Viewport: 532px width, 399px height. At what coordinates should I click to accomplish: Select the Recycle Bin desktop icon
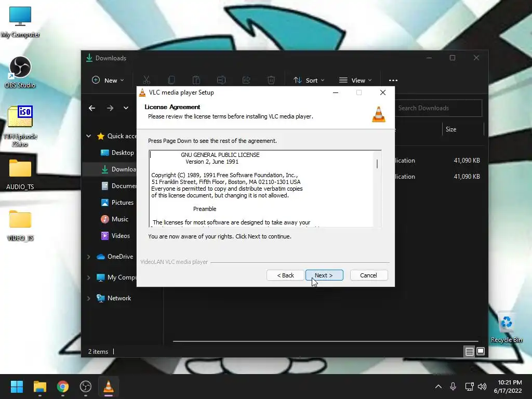506,327
